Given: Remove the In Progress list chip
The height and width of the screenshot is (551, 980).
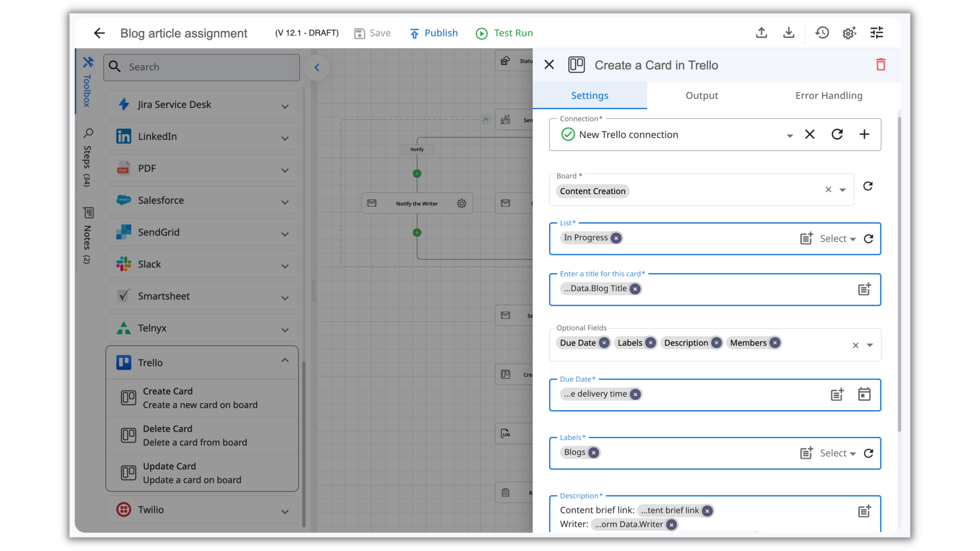Looking at the screenshot, I should click(616, 238).
